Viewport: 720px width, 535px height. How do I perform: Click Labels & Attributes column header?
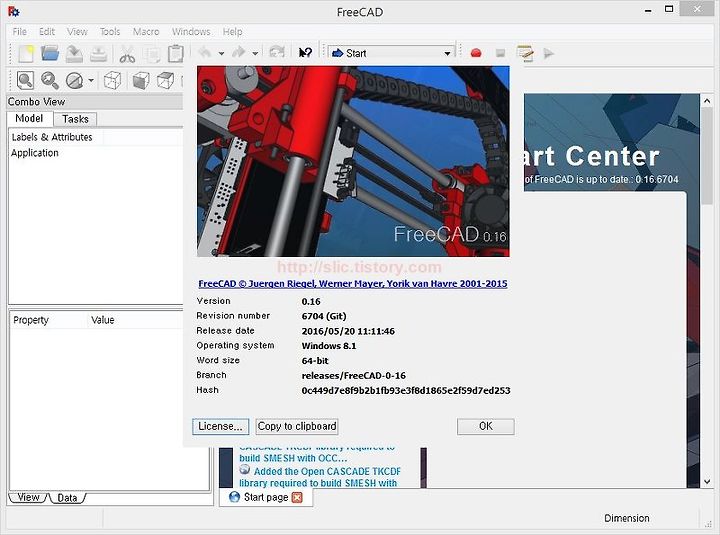[x=52, y=137]
